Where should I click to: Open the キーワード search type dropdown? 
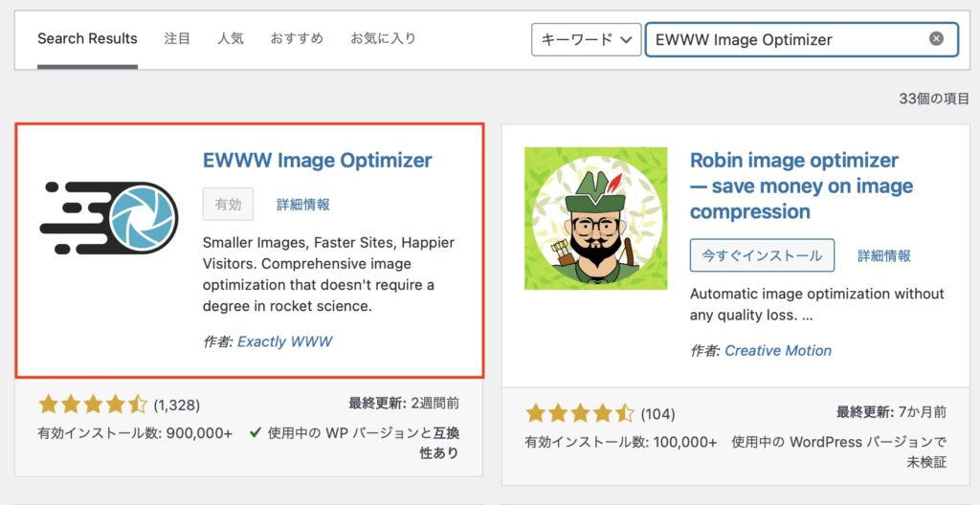point(586,39)
